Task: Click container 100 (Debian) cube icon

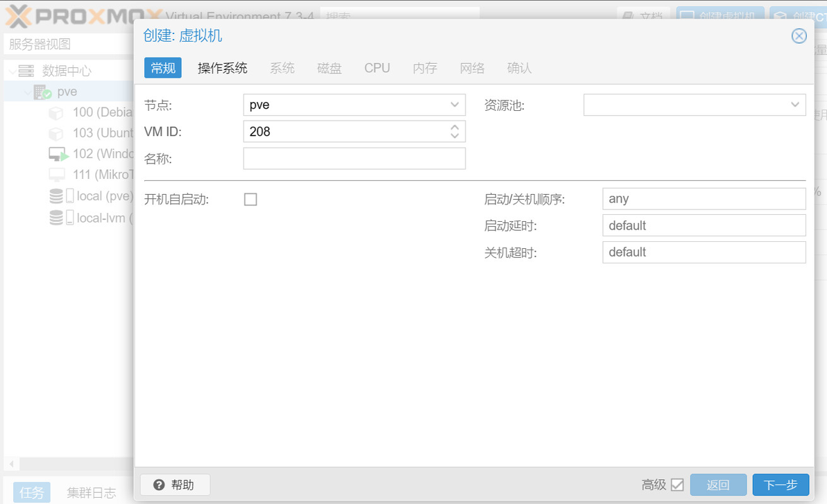Action: click(x=56, y=113)
